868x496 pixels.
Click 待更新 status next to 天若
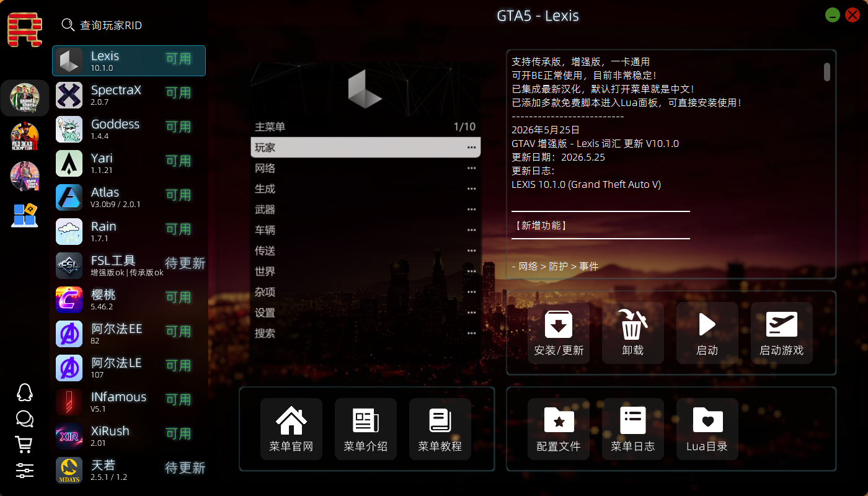[185, 467]
